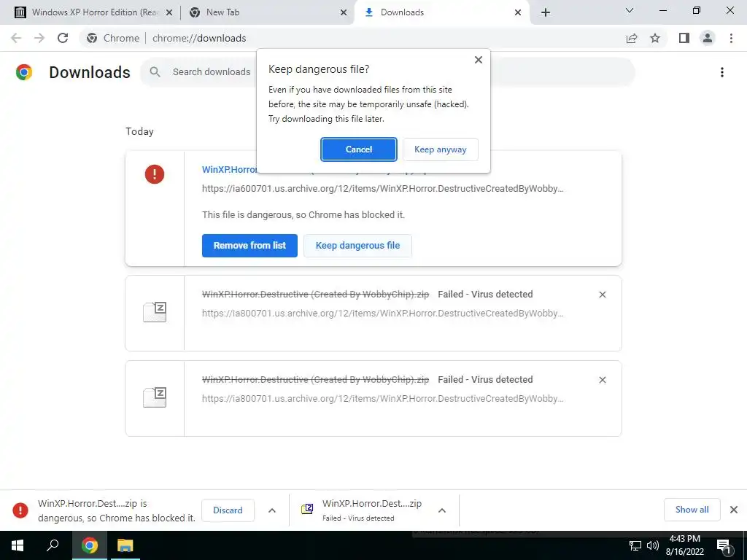Close the Keep dangerous file dialog
Viewport: 747px width, 560px height.
479,60
